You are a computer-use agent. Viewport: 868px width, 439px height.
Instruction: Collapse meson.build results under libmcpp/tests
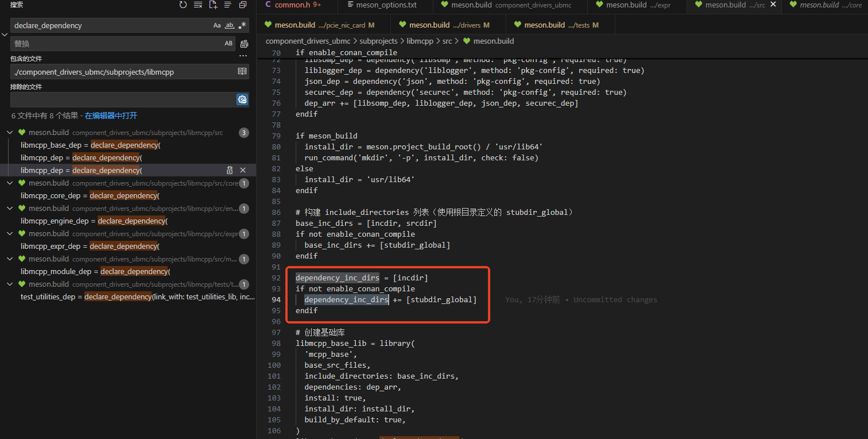click(x=10, y=284)
